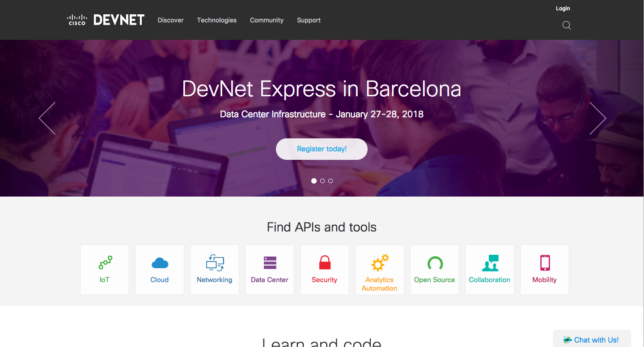Click the Networking label text
This screenshot has height=347, width=644.
click(x=215, y=280)
